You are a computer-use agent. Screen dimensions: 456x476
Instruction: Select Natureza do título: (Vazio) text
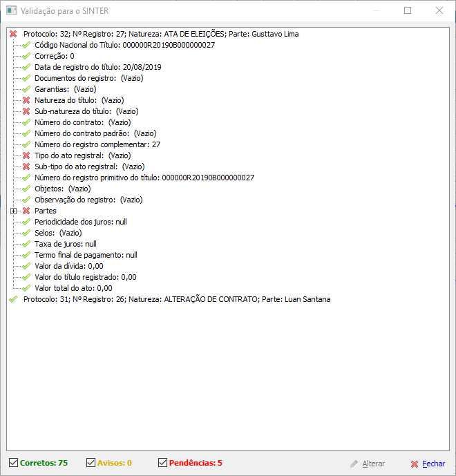79,100
